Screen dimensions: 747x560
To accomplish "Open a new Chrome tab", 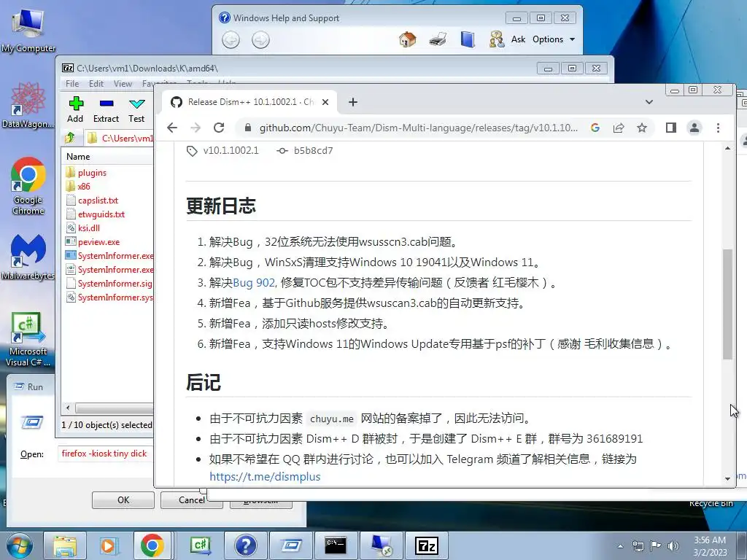I will (x=352, y=102).
